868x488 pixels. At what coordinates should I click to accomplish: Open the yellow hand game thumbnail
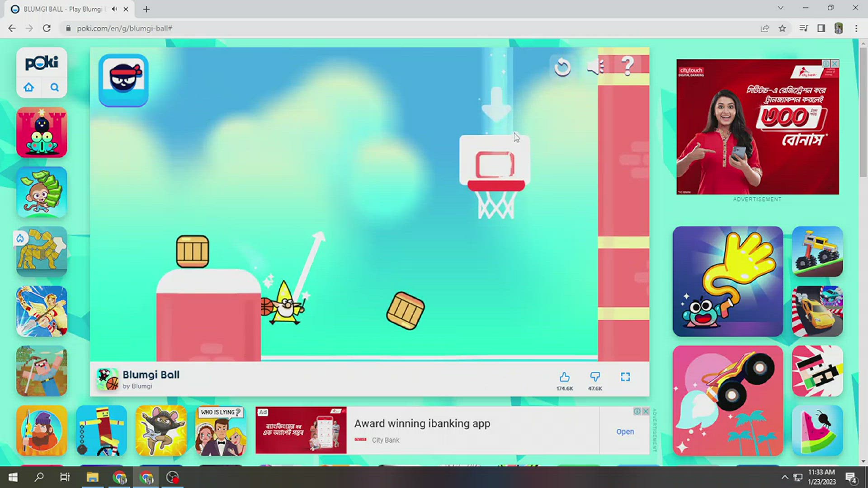727,282
